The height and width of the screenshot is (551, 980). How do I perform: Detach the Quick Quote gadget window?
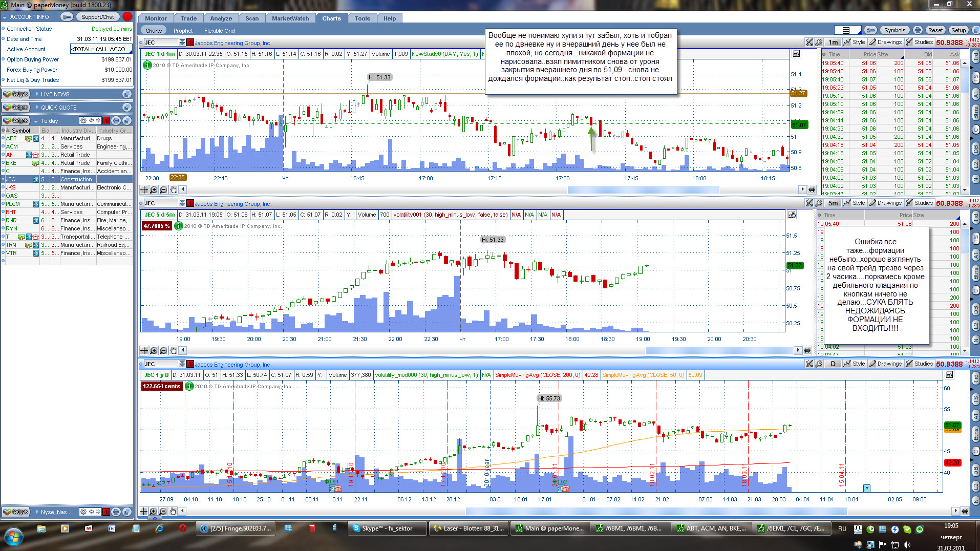[127, 108]
